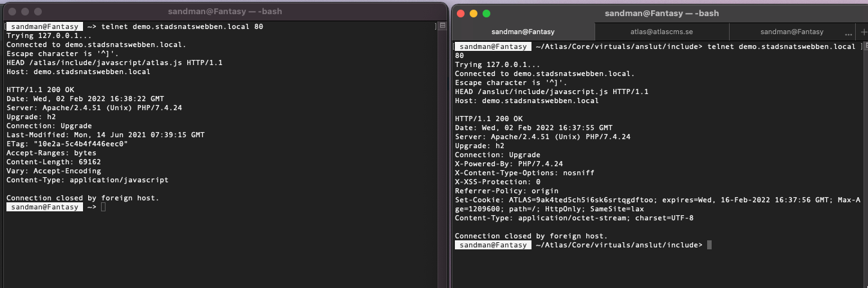The height and width of the screenshot is (288, 868).
Task: Click "HTTP/1.1 200 OK" in right window
Action: pos(488,119)
